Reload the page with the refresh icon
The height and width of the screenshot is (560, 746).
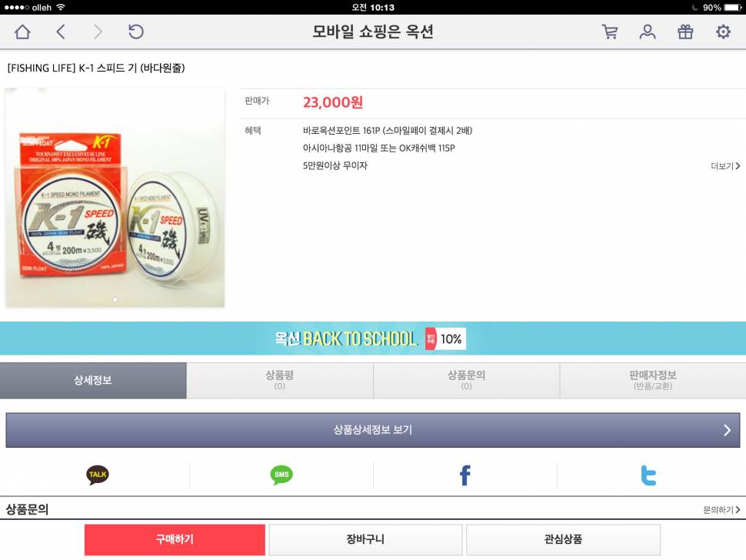coord(135,32)
